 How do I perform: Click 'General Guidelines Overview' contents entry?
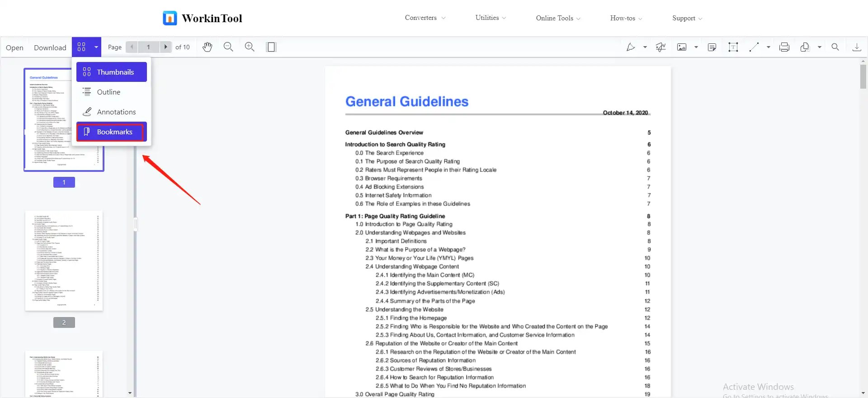coord(384,133)
